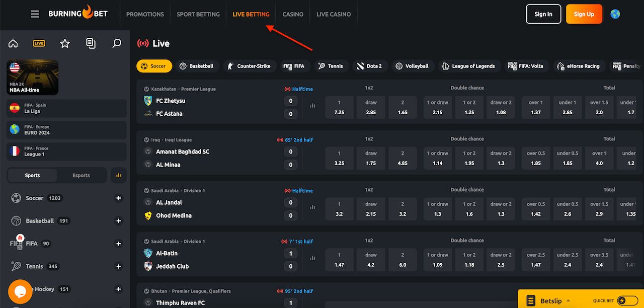Open match stats icon for FC Zhetysu

coord(312,106)
